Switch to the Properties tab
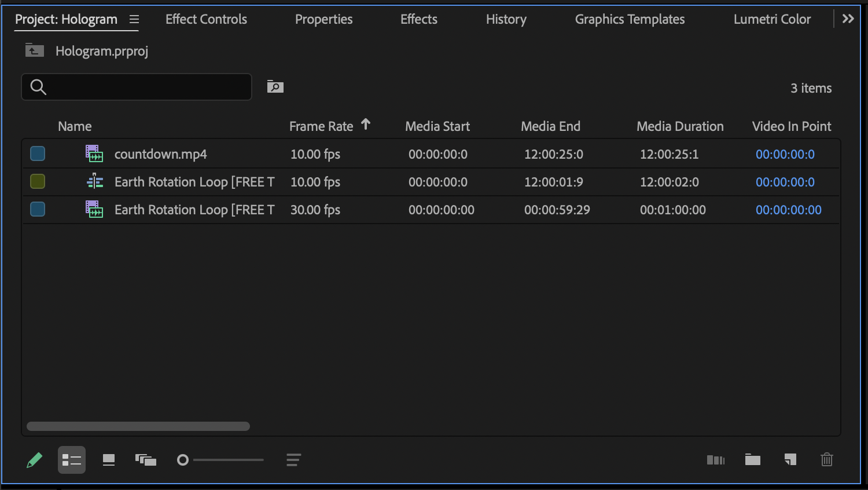This screenshot has height=490, width=868. (x=323, y=19)
